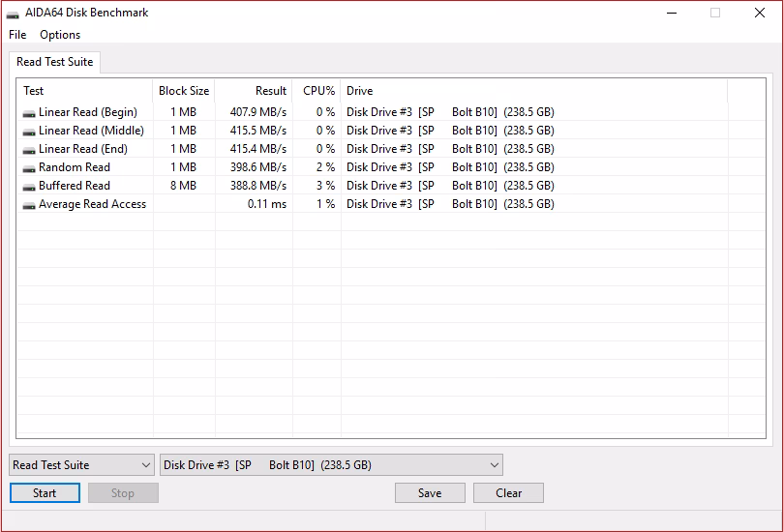Click the 3 % CPU value

pyautogui.click(x=325, y=186)
